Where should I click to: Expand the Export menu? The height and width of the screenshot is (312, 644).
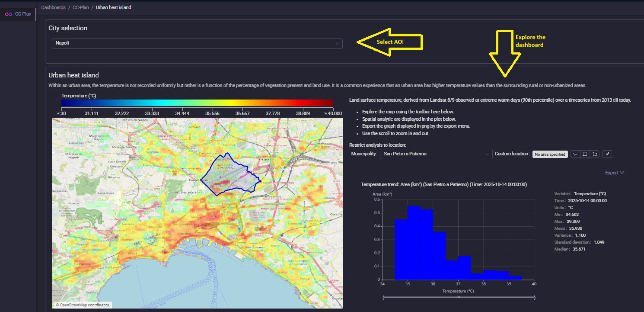[x=614, y=173]
